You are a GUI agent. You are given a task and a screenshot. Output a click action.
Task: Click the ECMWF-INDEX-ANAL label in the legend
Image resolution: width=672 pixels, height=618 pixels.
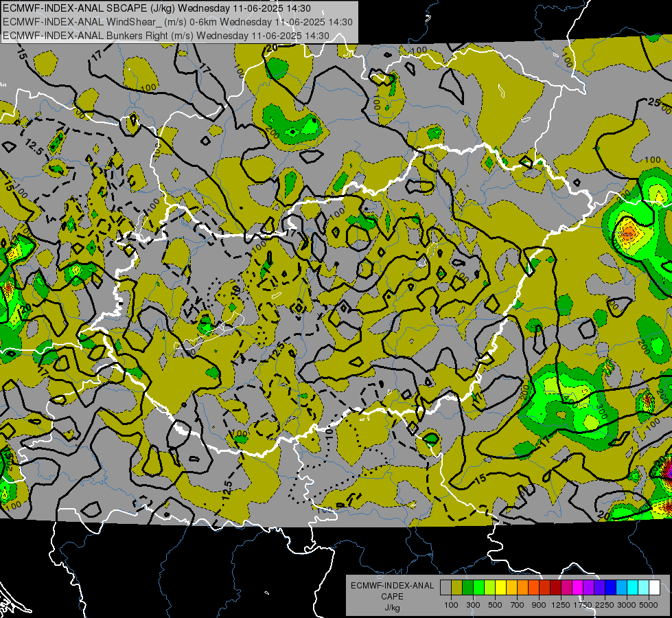[392, 586]
